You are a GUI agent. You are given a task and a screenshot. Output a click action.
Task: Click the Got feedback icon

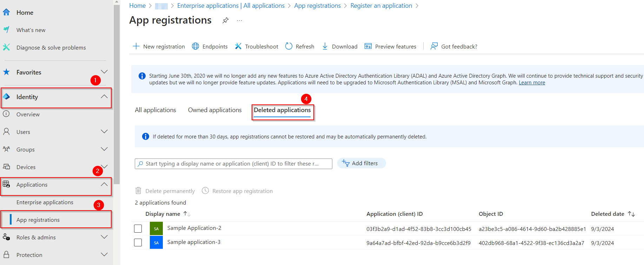(434, 46)
